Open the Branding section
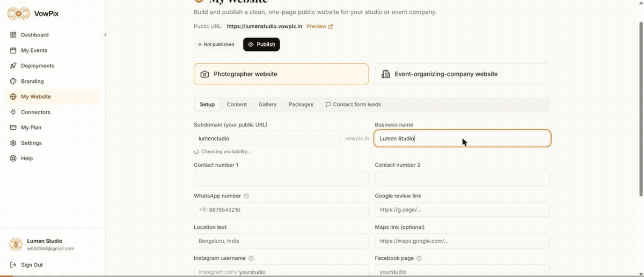The height and width of the screenshot is (277, 644). (x=53, y=81)
